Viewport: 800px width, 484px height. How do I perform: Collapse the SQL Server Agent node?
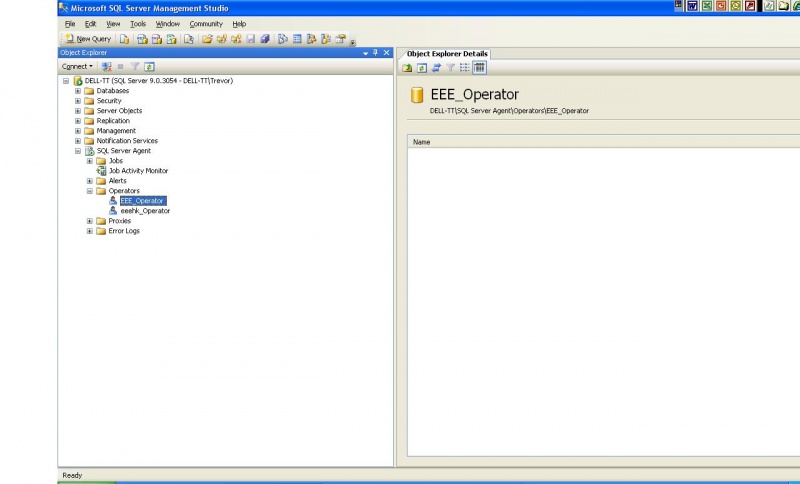(78, 151)
